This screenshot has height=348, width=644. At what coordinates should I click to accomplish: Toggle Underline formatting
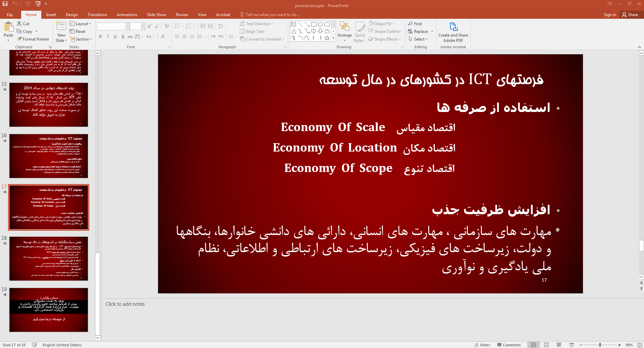pyautogui.click(x=115, y=37)
